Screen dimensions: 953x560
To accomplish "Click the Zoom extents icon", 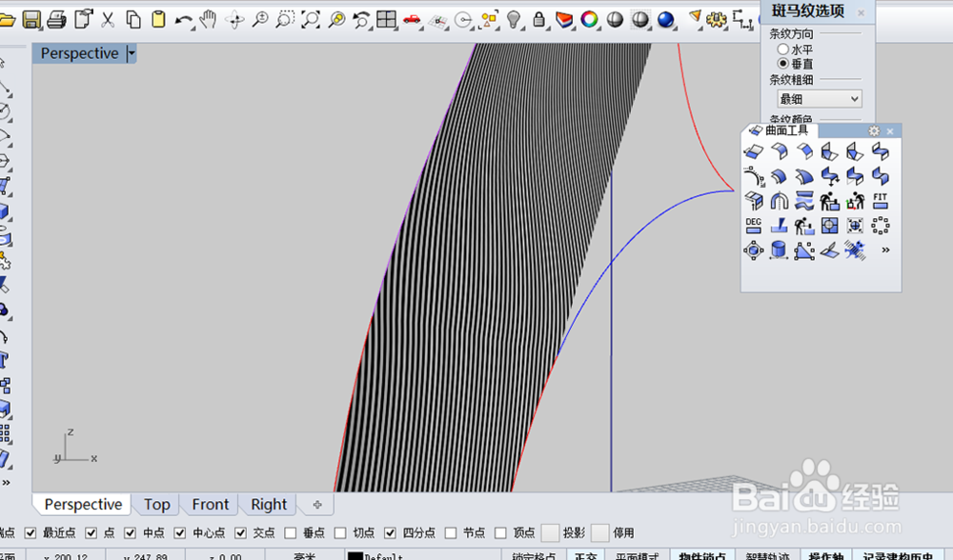I will point(311,19).
